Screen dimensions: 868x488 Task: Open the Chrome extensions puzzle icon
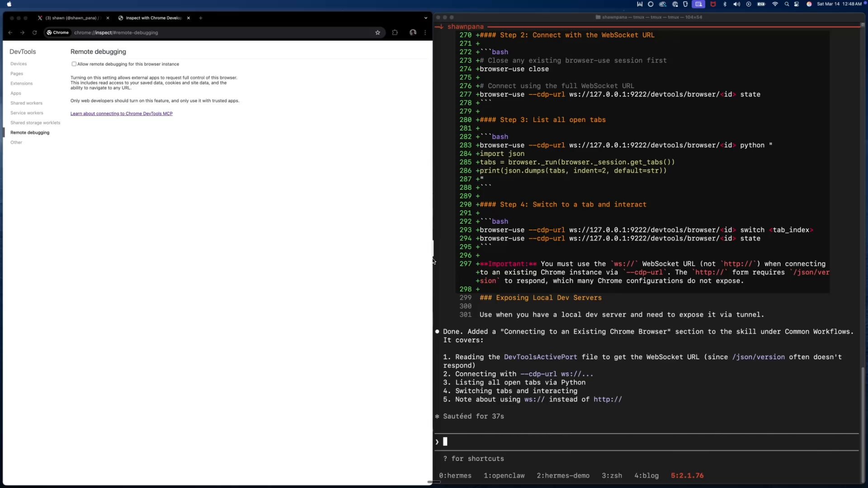coord(395,33)
